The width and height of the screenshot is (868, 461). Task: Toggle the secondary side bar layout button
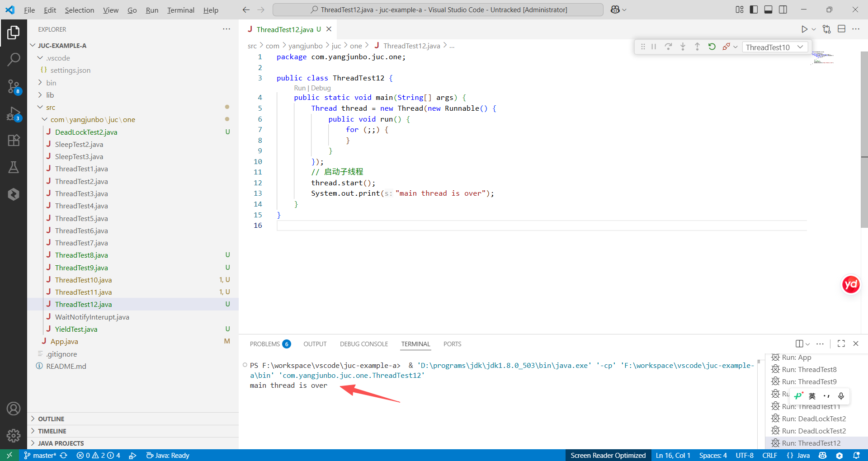783,9
